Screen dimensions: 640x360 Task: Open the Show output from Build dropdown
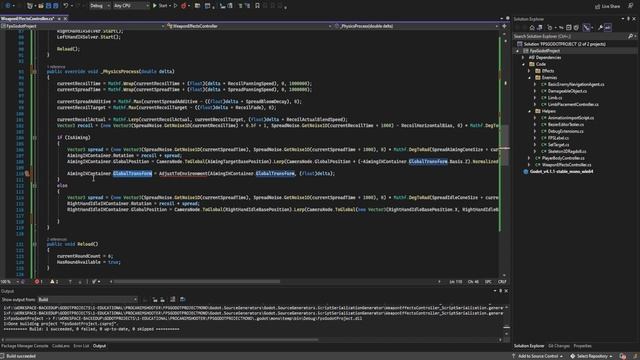pos(87,300)
